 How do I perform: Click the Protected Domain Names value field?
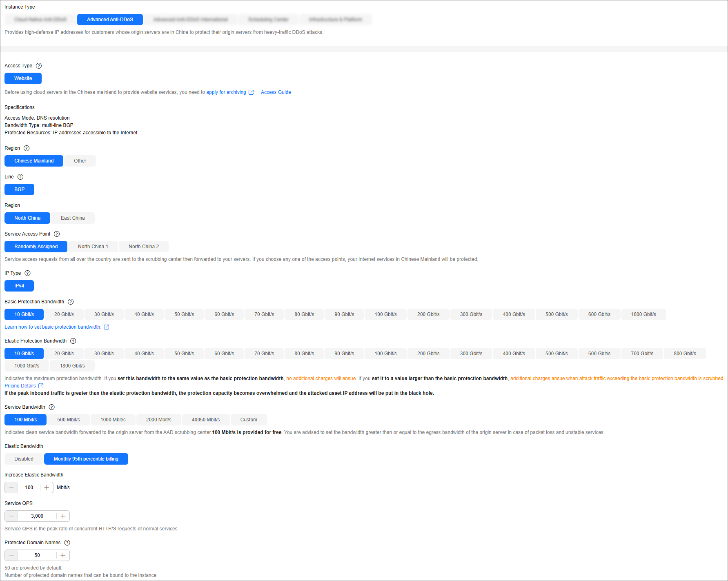point(37,555)
